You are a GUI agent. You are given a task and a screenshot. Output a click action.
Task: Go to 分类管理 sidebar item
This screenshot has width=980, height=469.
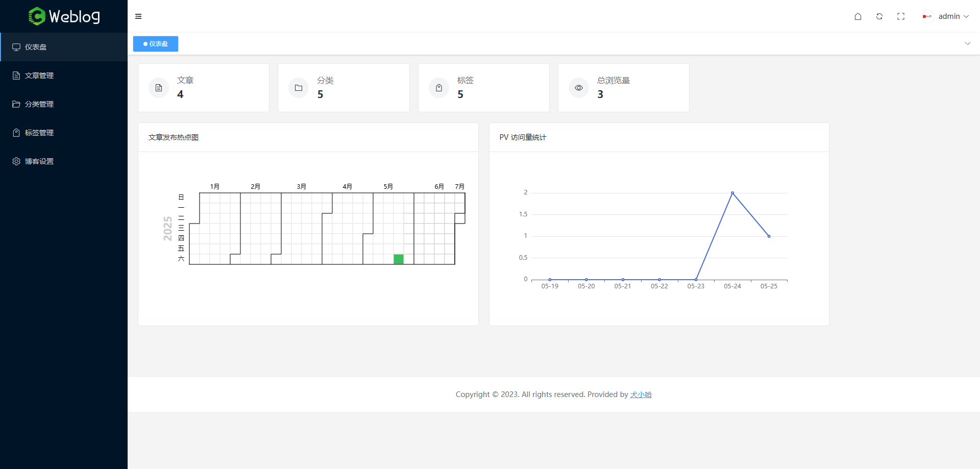click(39, 104)
